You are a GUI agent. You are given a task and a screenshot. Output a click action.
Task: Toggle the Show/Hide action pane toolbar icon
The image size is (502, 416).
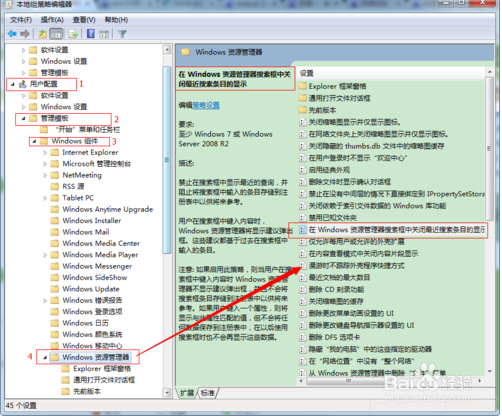click(104, 34)
